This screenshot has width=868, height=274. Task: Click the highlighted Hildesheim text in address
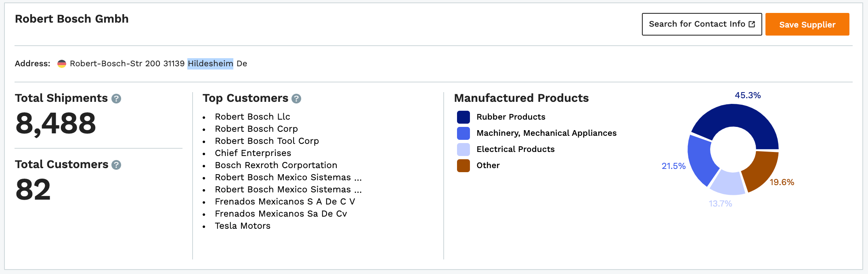(x=210, y=64)
